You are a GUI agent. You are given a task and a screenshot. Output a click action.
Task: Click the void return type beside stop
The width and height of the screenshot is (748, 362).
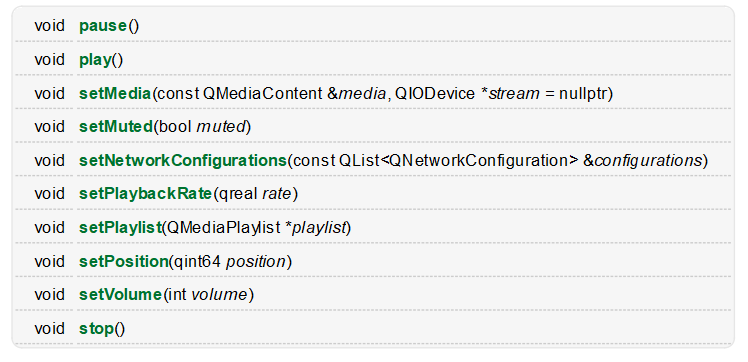pos(49,329)
